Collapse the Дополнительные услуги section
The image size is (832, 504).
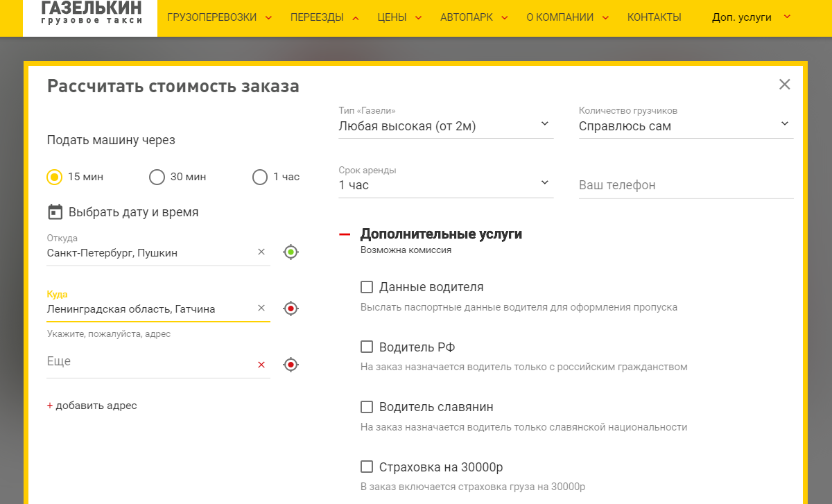pos(345,234)
